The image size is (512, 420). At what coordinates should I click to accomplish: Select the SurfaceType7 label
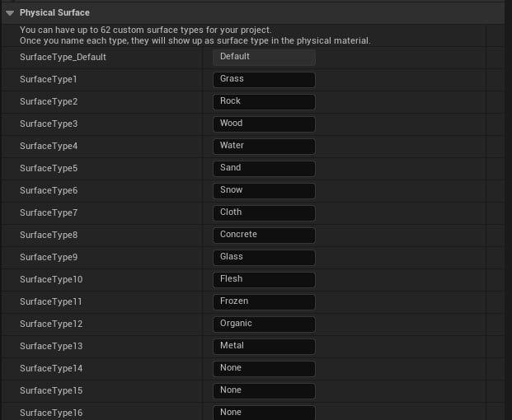point(49,212)
